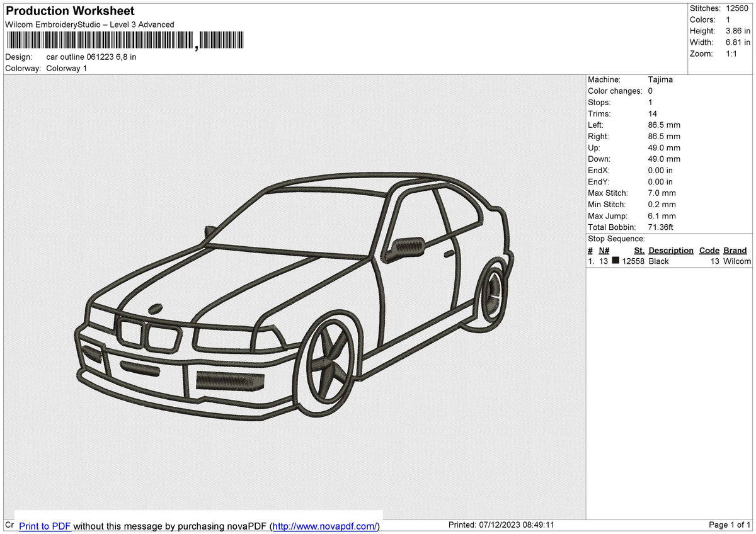Screen dimensions: 756x534
Task: Click the 'Stop Sequence:' label
Action: click(616, 239)
